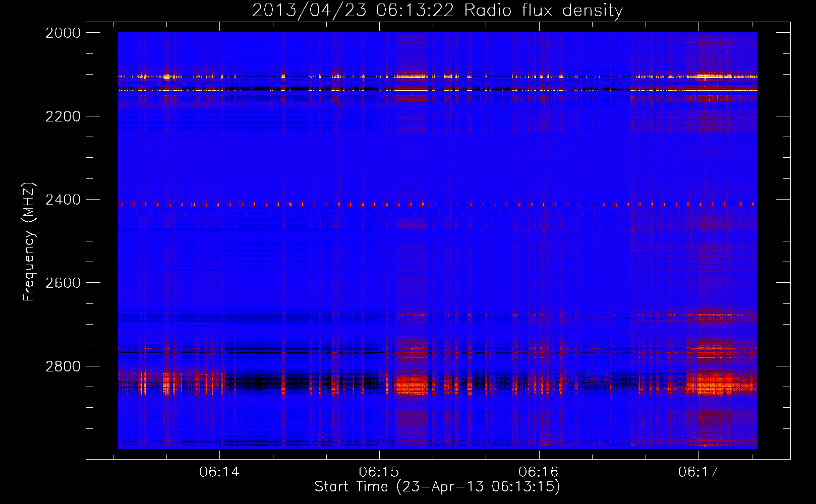Click the 'Frequency (MHZ)' y-axis label

29,242
